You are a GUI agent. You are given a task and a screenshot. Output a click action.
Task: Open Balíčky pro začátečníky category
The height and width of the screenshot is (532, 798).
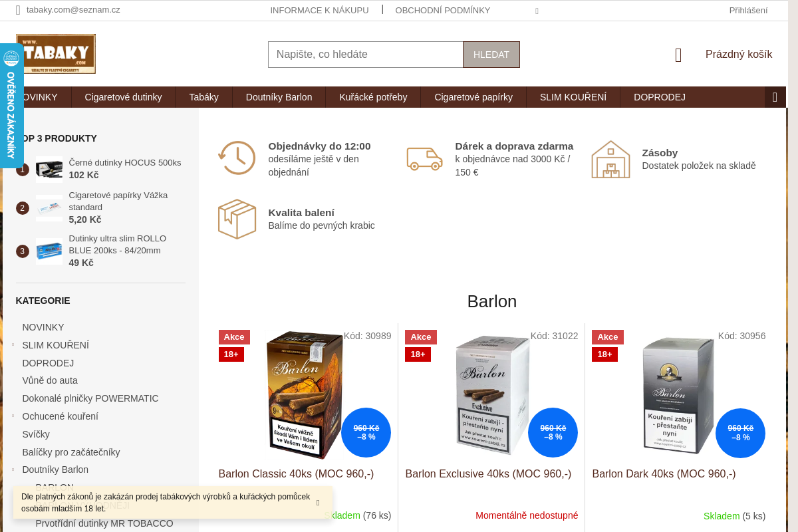71,452
